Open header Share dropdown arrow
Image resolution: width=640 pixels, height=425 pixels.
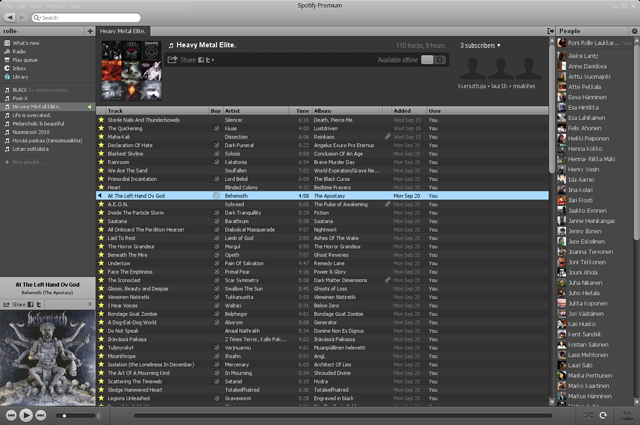(213, 60)
